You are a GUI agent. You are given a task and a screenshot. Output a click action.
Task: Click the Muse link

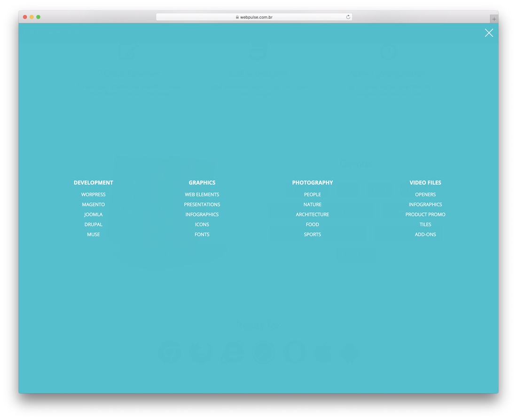pyautogui.click(x=94, y=234)
